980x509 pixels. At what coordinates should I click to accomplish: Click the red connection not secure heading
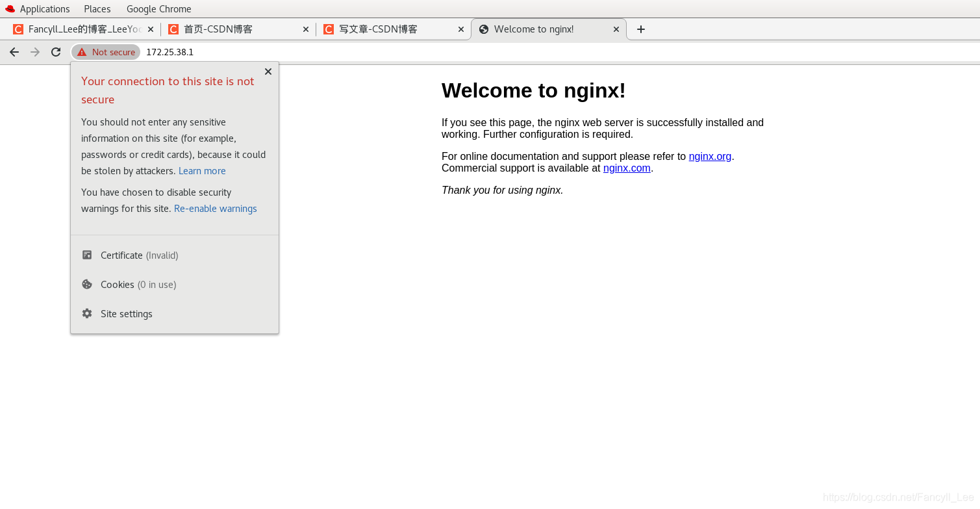point(168,90)
